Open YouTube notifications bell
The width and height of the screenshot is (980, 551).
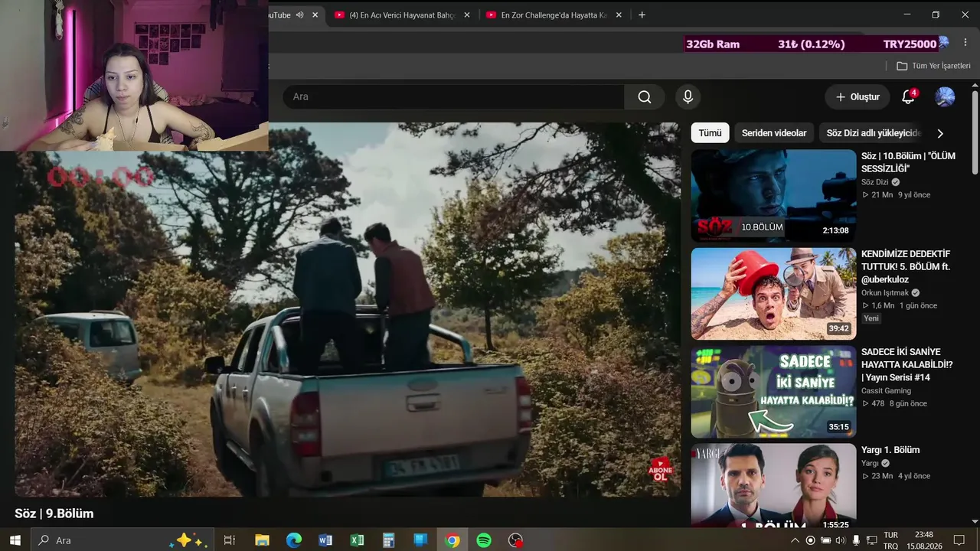point(908,97)
